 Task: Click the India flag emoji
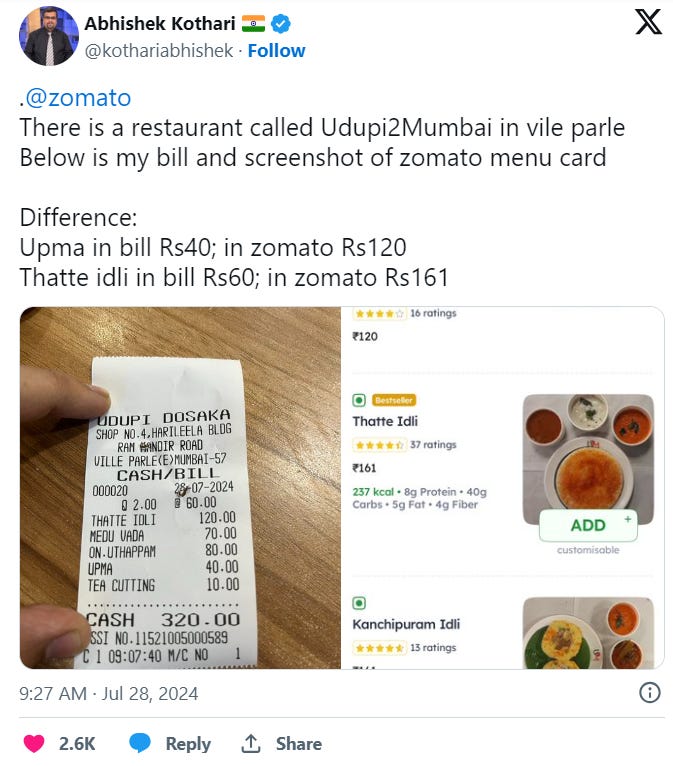click(x=253, y=23)
